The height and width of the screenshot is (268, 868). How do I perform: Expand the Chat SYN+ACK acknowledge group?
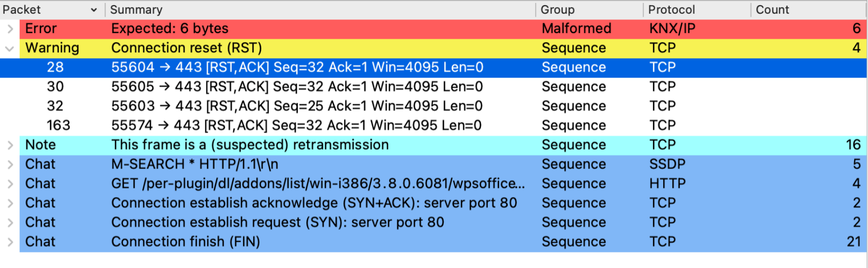click(x=10, y=203)
